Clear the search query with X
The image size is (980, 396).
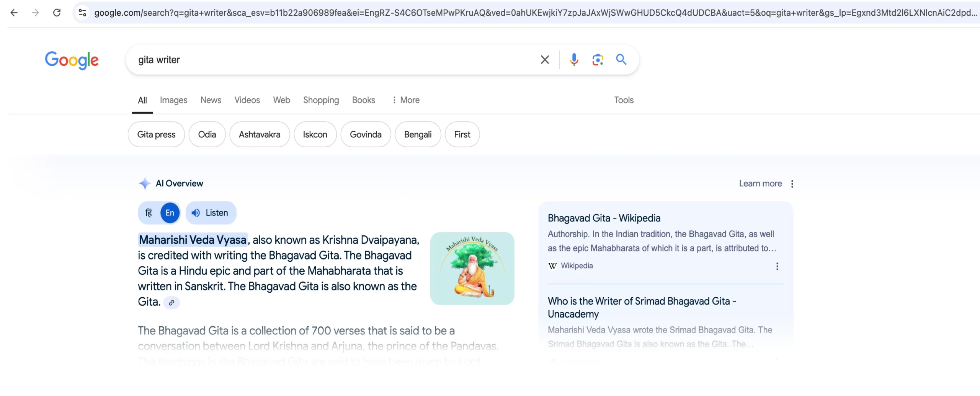pyautogui.click(x=544, y=60)
